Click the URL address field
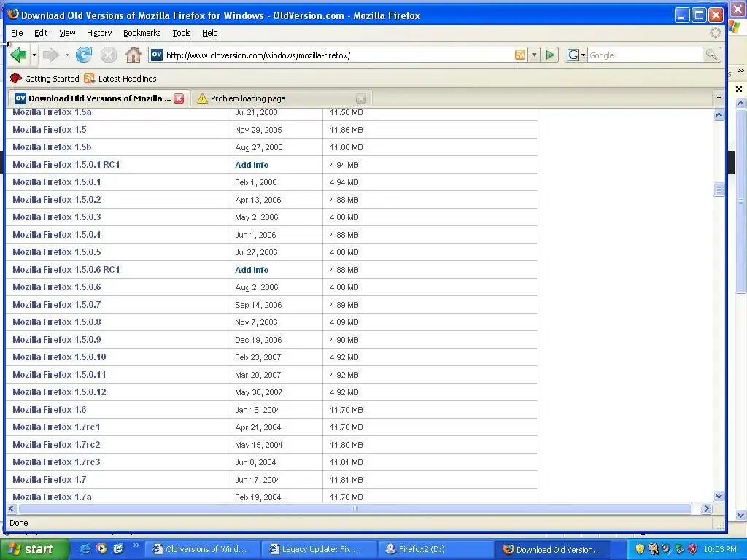747x560 pixels. tap(338, 55)
